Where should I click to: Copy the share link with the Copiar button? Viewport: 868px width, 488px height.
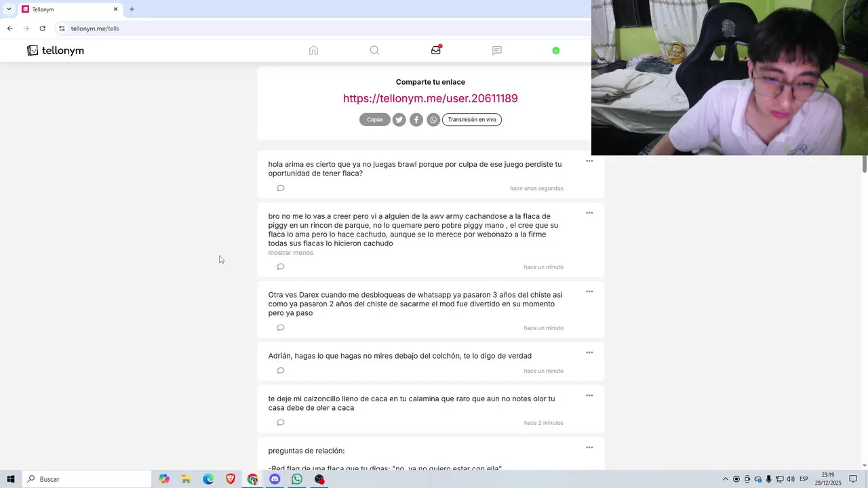(x=375, y=120)
